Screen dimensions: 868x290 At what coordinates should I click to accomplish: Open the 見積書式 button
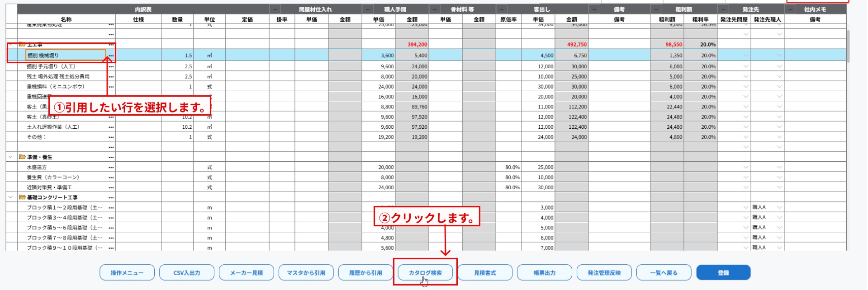(x=485, y=273)
